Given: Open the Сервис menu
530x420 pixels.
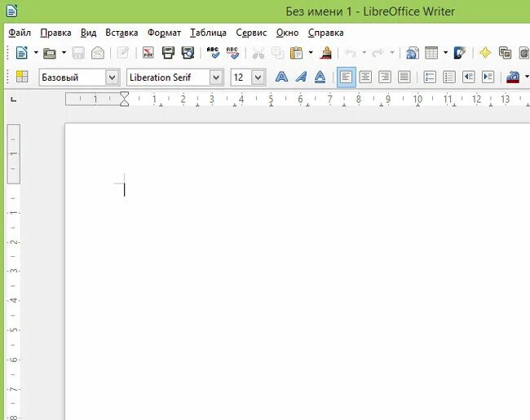Looking at the screenshot, I should pyautogui.click(x=251, y=33).
